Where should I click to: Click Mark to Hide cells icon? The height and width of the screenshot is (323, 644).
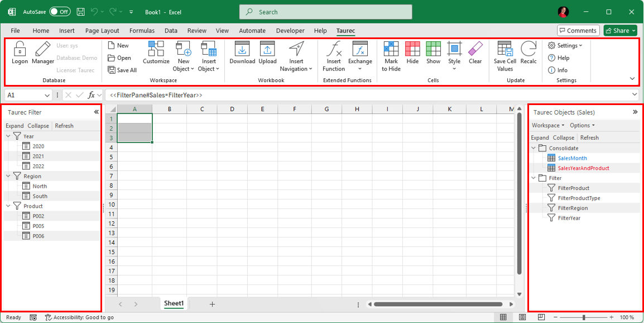(391, 49)
